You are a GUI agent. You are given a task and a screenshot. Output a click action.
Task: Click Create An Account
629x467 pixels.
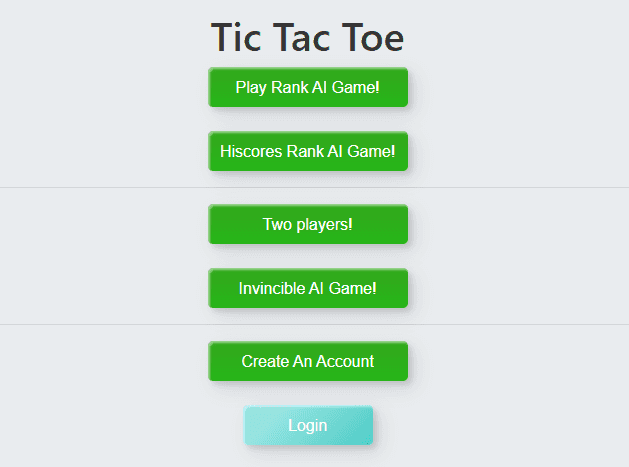tap(308, 361)
